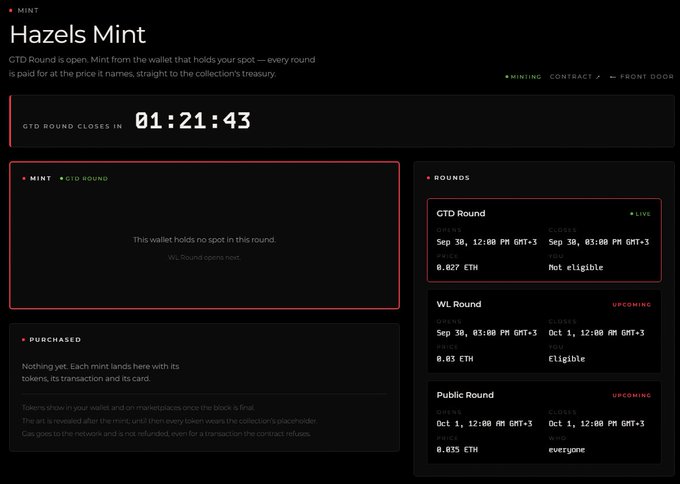Click the 'The art is revealed after the mint' note
The height and width of the screenshot is (484, 680).
coord(170,421)
